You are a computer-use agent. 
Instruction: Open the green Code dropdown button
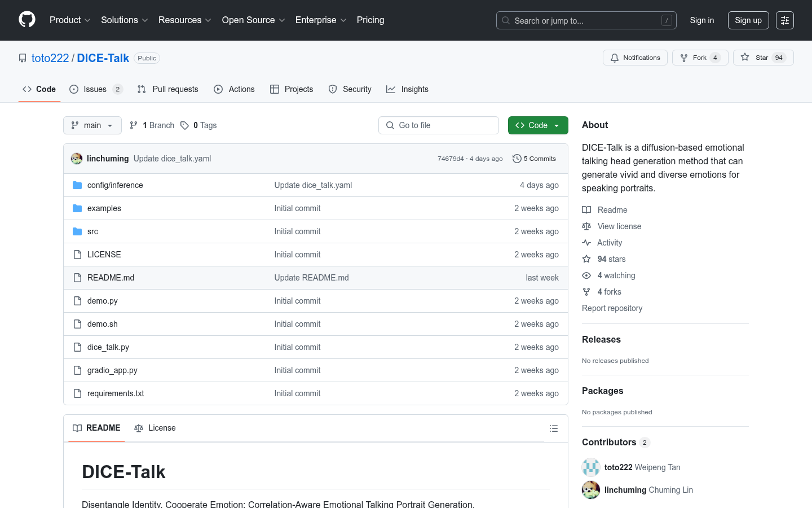click(x=538, y=125)
